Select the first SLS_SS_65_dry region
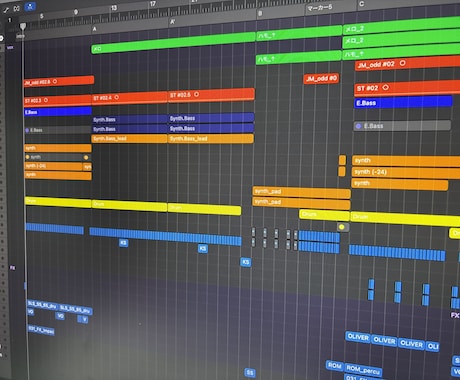The width and height of the screenshot is (460, 380). click(43, 304)
